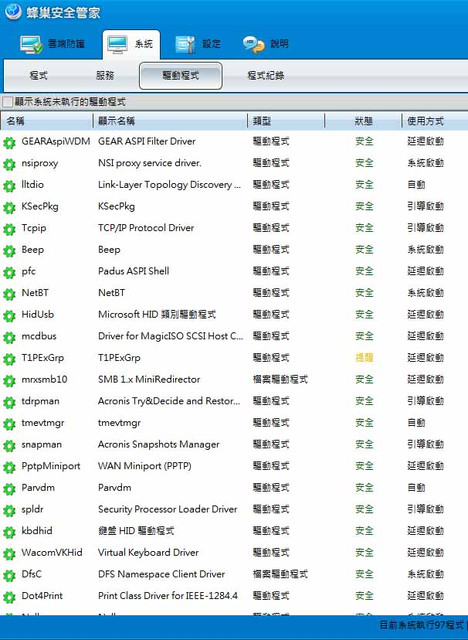468x640 pixels.
Task: Click 安全 status in the Beep row
Action: 364,249
